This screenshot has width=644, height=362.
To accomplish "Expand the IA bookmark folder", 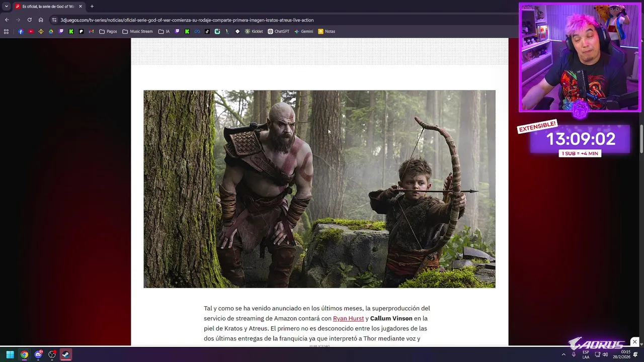I will 164,31.
